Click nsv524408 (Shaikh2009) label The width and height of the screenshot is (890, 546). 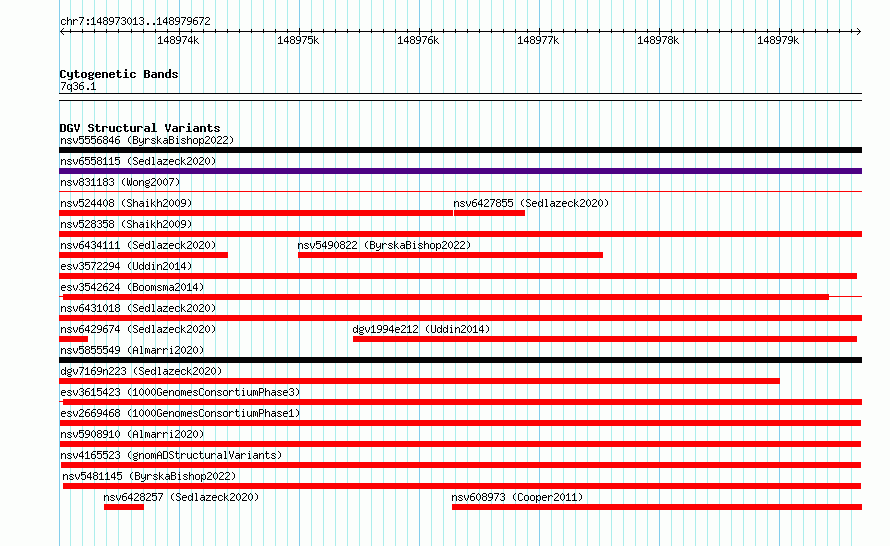coord(126,203)
